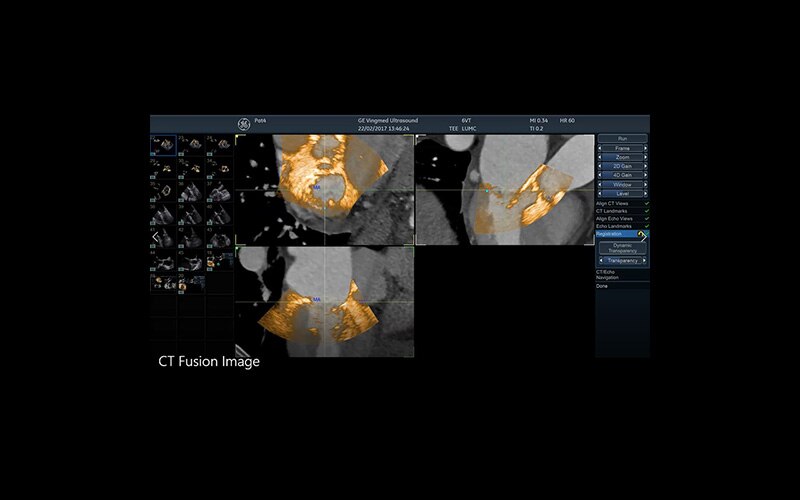Click the cyan landmark dot in top-right view

tap(487, 191)
